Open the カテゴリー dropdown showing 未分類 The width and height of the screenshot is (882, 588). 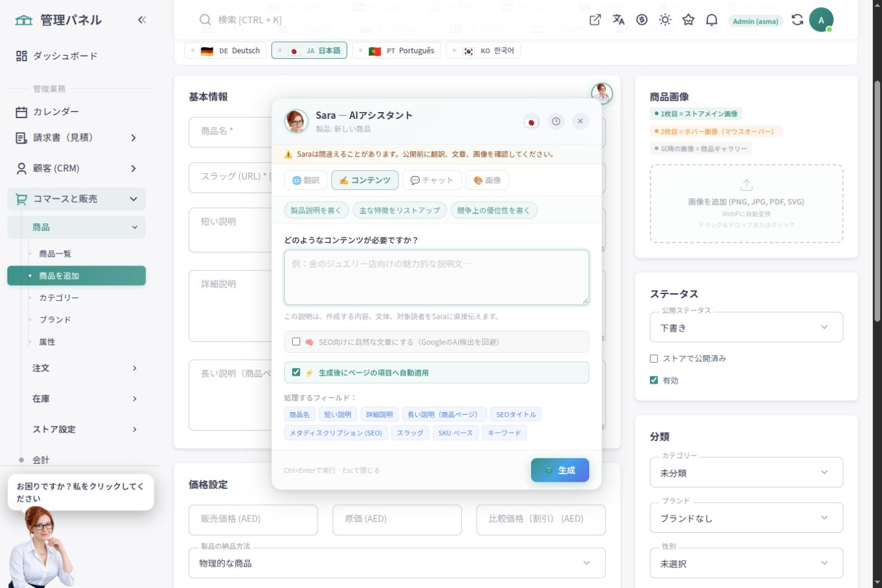pos(746,472)
